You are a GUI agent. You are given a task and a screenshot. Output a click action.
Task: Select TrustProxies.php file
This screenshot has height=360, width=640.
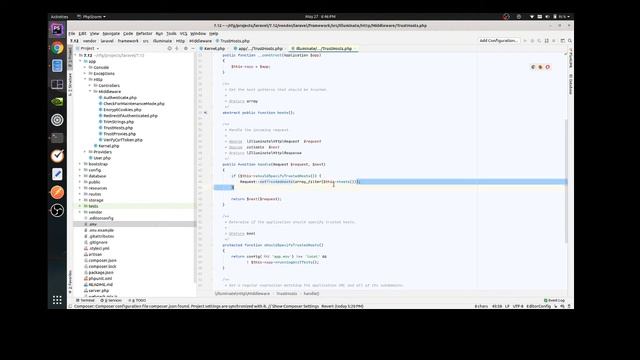119,134
